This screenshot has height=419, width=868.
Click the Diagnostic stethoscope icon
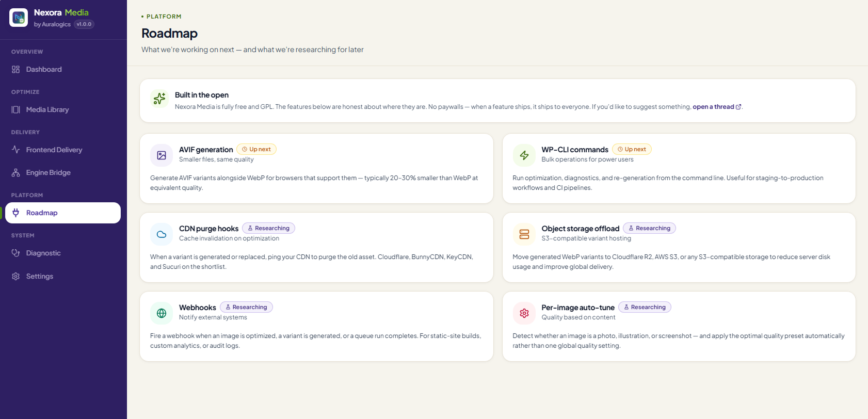(x=16, y=253)
